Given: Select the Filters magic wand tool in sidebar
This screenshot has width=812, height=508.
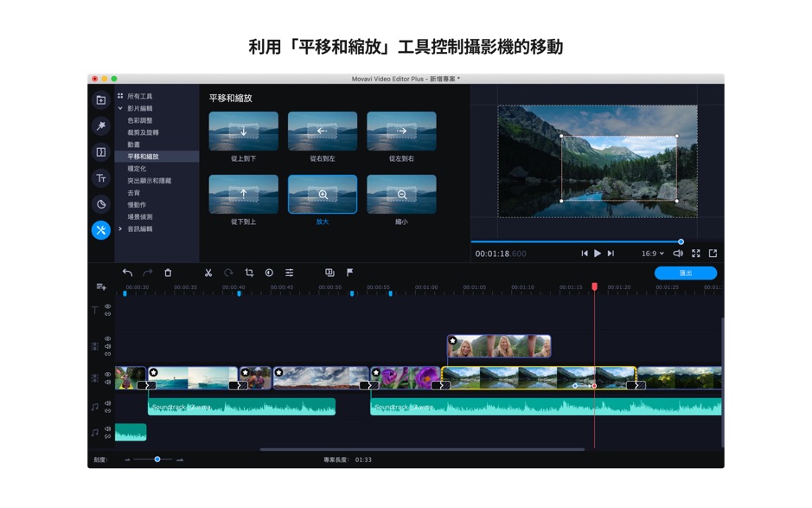Looking at the screenshot, I should click(x=100, y=127).
